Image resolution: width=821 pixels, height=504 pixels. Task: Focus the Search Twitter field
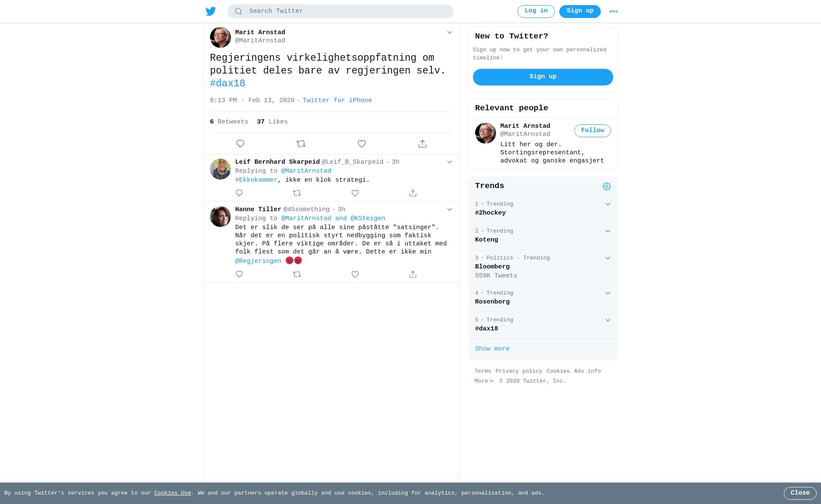click(x=340, y=12)
